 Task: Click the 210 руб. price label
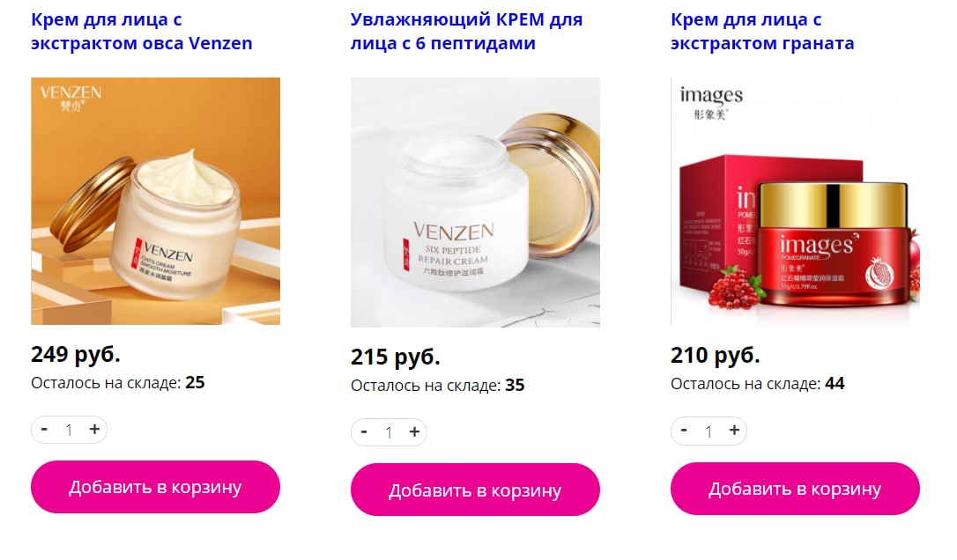click(x=716, y=356)
